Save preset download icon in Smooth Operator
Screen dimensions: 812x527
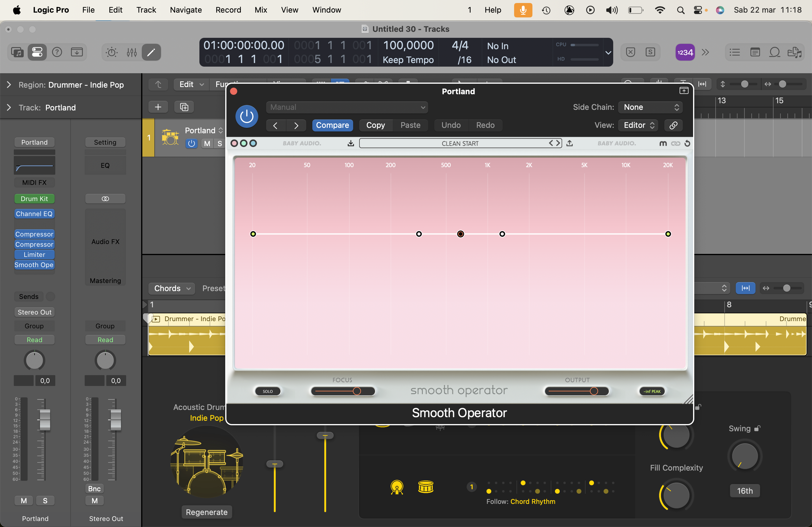point(350,143)
